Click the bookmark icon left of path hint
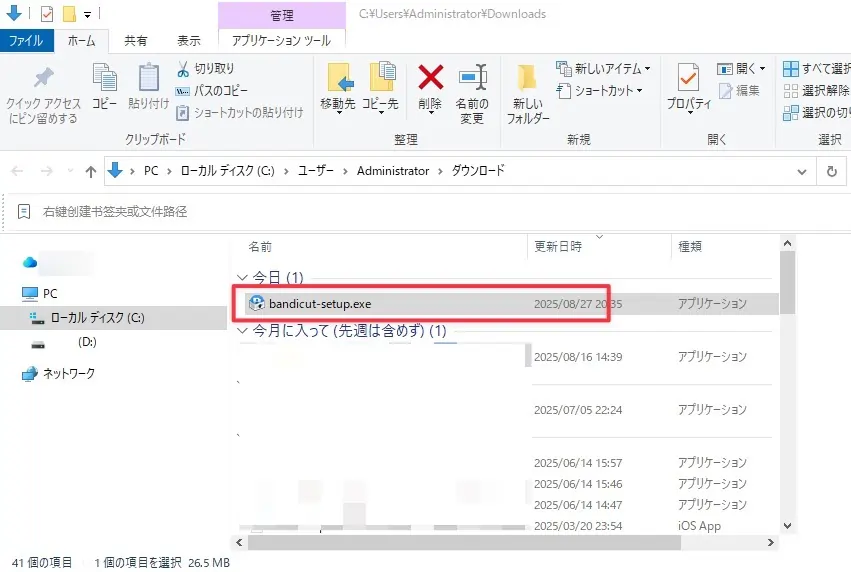Viewport: 851px width, 572px height. point(24,211)
